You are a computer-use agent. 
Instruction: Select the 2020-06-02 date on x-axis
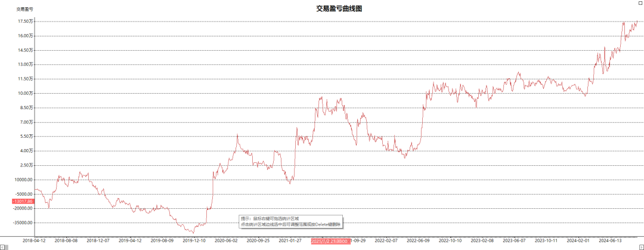click(226, 240)
